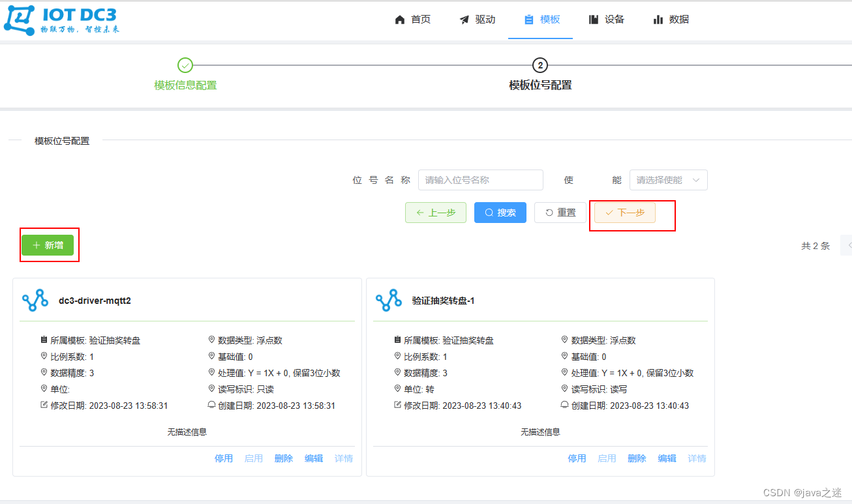Viewport: 852px width, 504px height.
Task: Click the bar chart icon beside 数据
Action: 658,20
